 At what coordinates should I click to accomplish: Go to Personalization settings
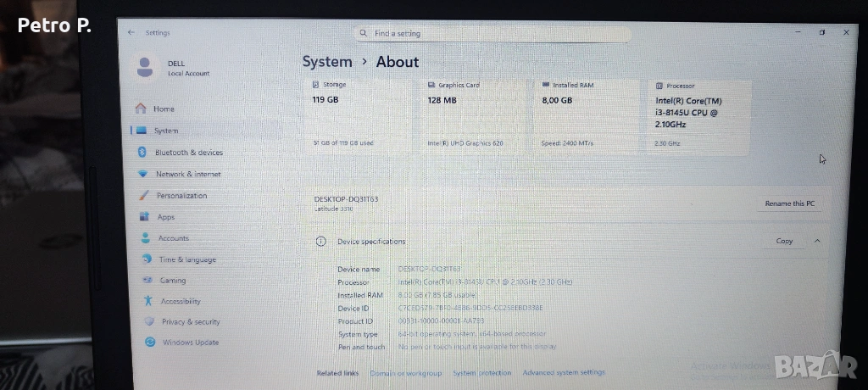(x=181, y=196)
